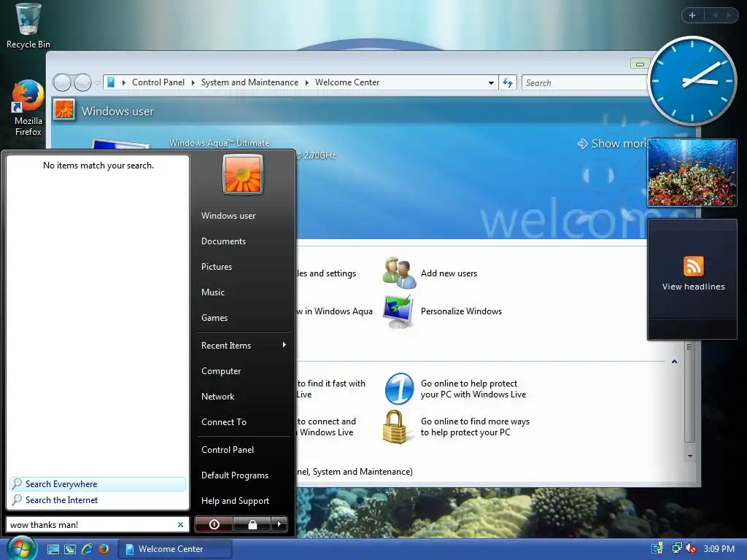Launch Mozilla Firefox from the desktop icon
Screen dimensions: 747x560
28,108
